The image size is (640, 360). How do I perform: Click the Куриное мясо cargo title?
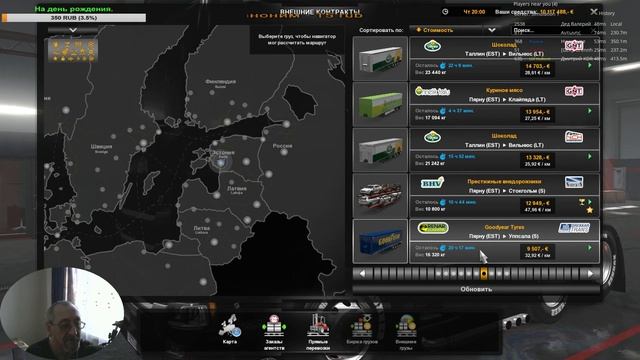(x=504, y=90)
